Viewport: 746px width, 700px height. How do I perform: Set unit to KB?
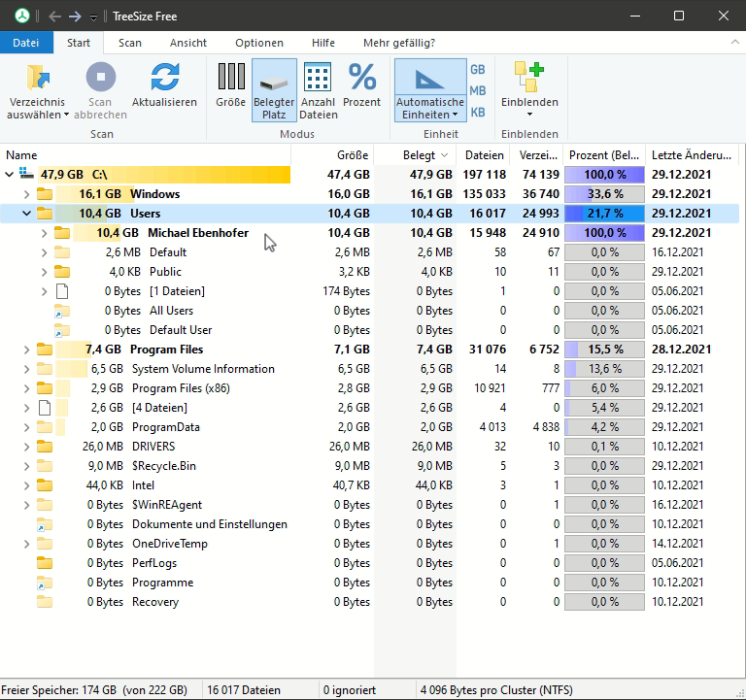click(478, 113)
